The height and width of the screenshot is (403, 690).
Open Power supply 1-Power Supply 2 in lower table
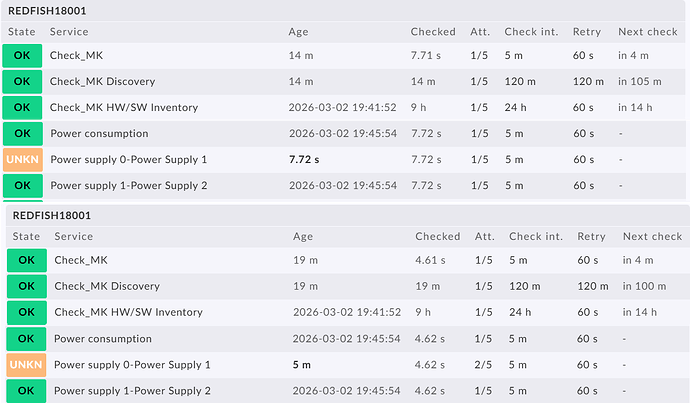tap(132, 390)
